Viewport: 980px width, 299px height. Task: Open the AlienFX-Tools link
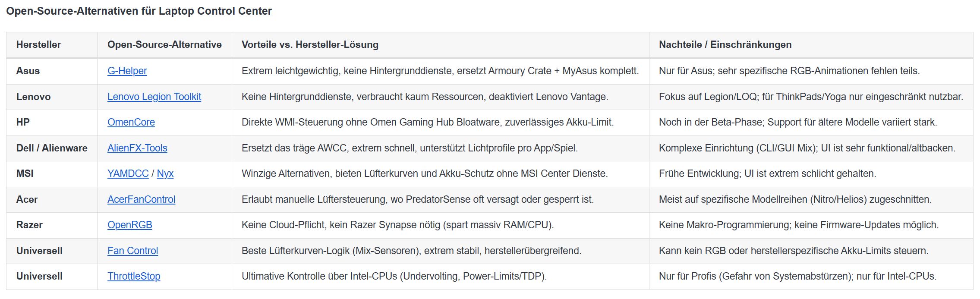137,148
